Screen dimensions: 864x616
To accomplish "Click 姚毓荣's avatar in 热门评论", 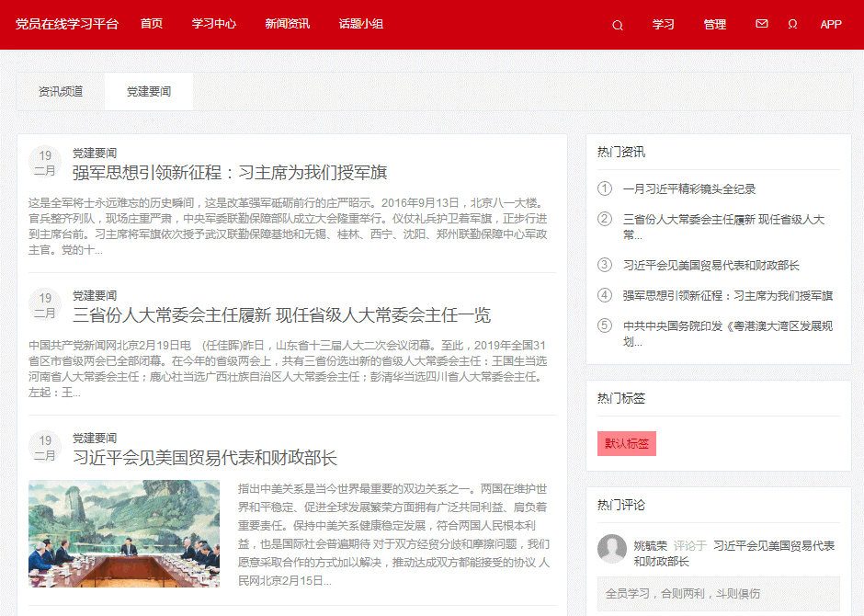I will tap(612, 549).
